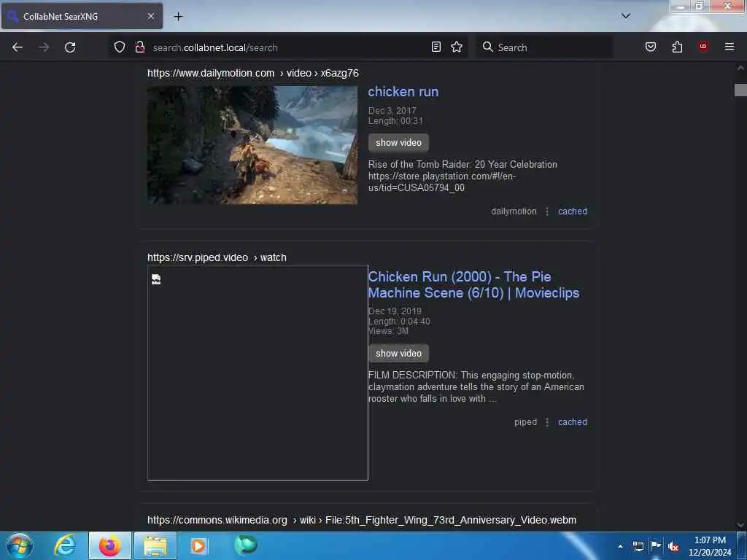This screenshot has width=747, height=560.
Task: Open the Tomb Raider video thumbnail
Action: (x=252, y=145)
